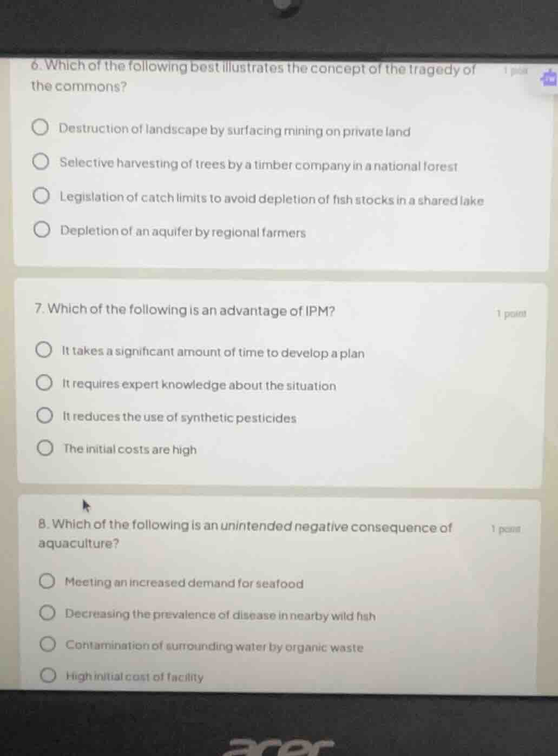The width and height of the screenshot is (558, 756).
Task: Select 'Decreasing the prevalence of disease in nearby wild fish'
Action: [48, 612]
